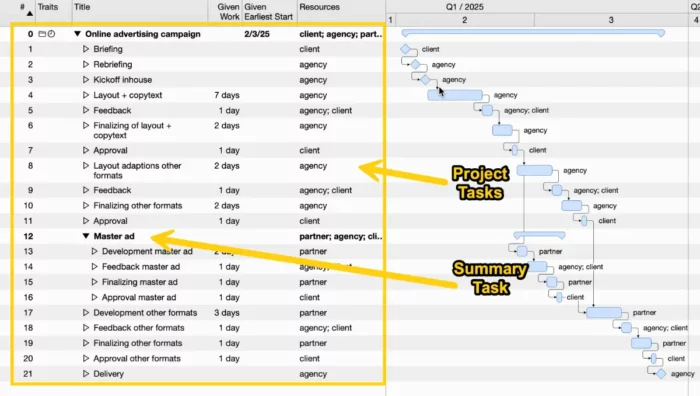Select the Development other formats Gantt bar

(604, 313)
